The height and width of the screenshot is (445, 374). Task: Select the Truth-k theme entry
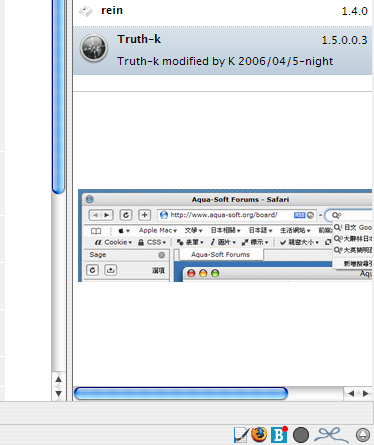point(222,50)
